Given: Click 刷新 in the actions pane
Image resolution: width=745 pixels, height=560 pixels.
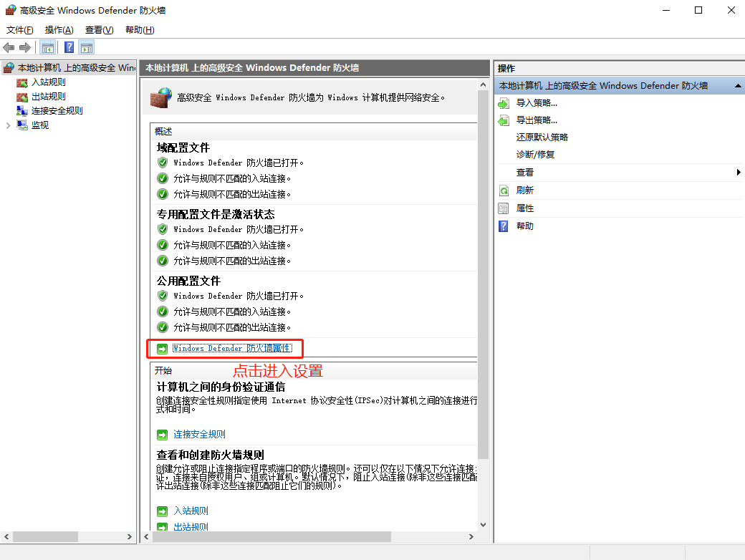Looking at the screenshot, I should 525,190.
